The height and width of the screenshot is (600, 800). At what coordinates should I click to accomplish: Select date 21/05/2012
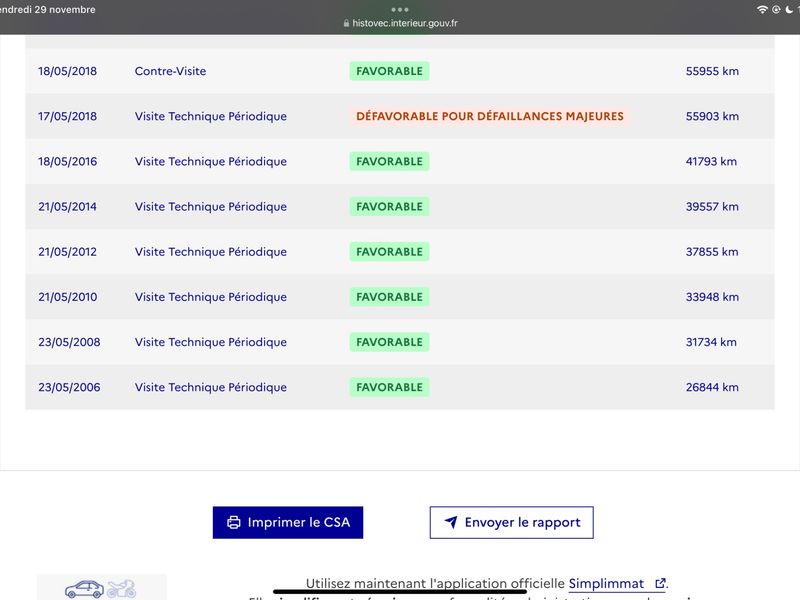pos(67,252)
